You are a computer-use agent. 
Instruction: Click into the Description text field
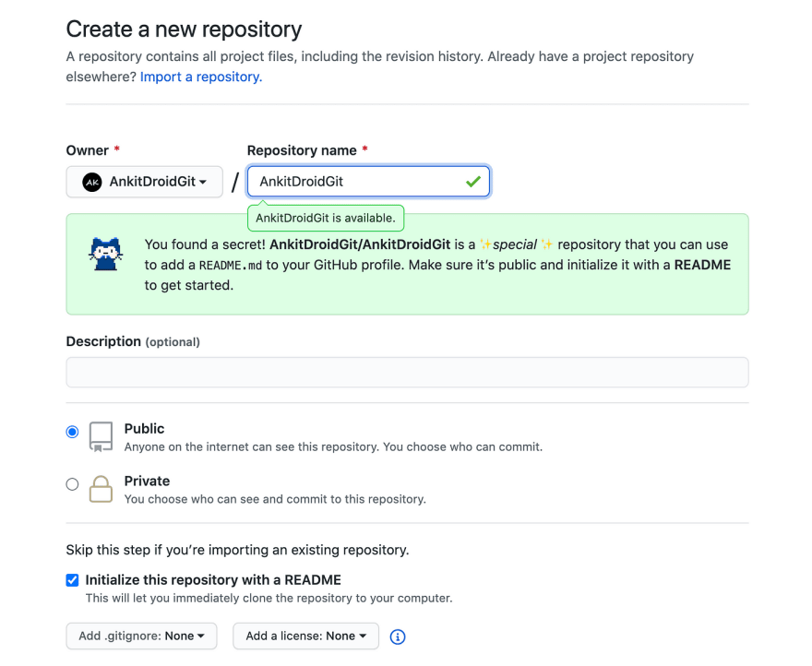point(407,373)
